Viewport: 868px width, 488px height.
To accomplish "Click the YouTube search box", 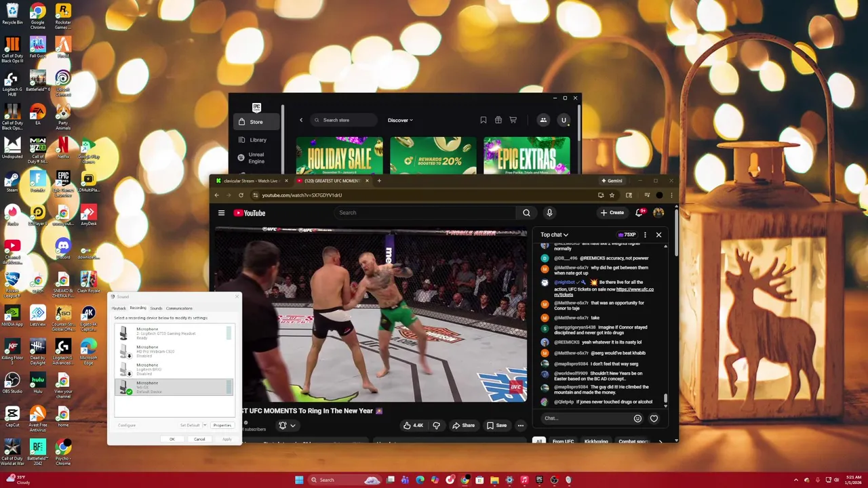I will [427, 213].
